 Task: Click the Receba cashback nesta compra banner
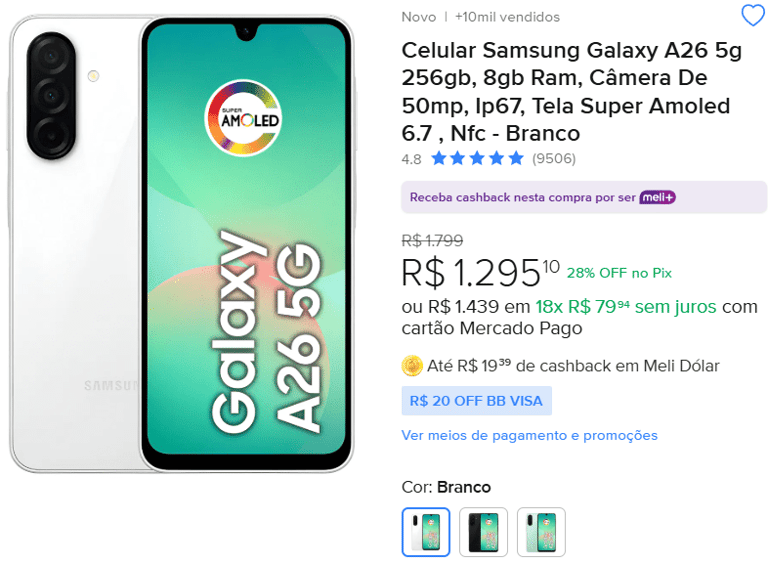584,197
